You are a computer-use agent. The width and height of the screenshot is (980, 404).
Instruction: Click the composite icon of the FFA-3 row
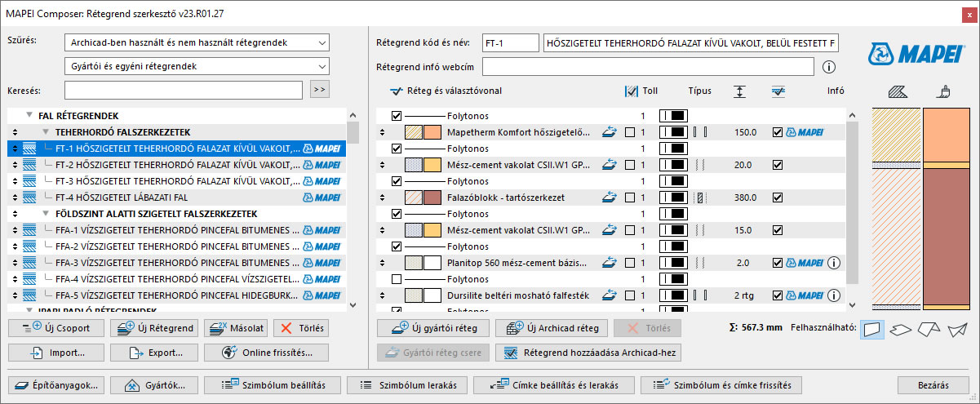click(31, 263)
